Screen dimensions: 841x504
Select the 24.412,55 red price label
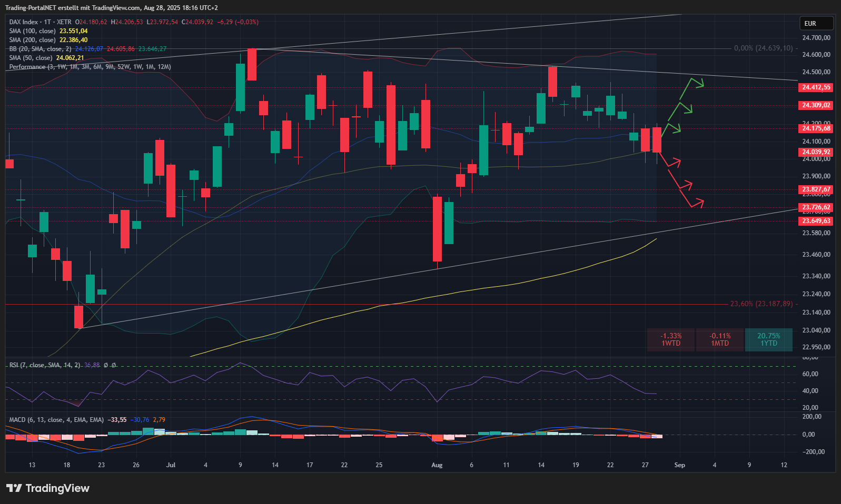coord(816,87)
